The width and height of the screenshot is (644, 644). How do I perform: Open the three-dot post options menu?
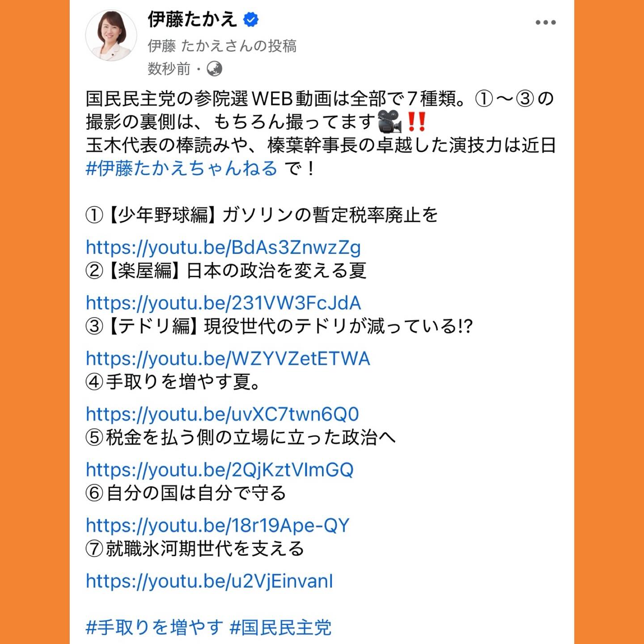tap(546, 22)
